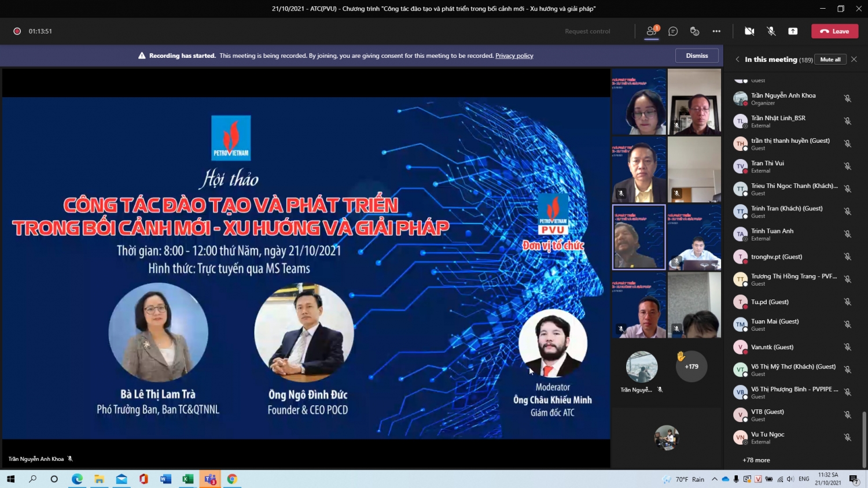Dismiss the recording notification banner
The height and width of the screenshot is (488, 868).
pos(697,56)
